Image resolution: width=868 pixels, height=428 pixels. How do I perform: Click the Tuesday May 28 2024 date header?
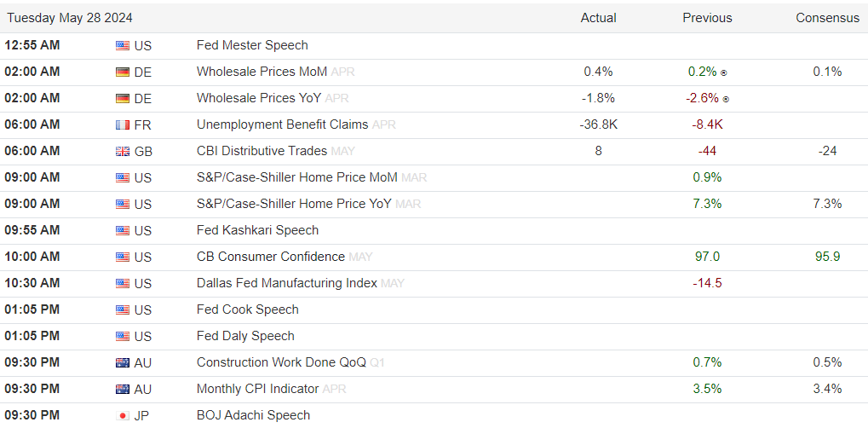[x=70, y=18]
